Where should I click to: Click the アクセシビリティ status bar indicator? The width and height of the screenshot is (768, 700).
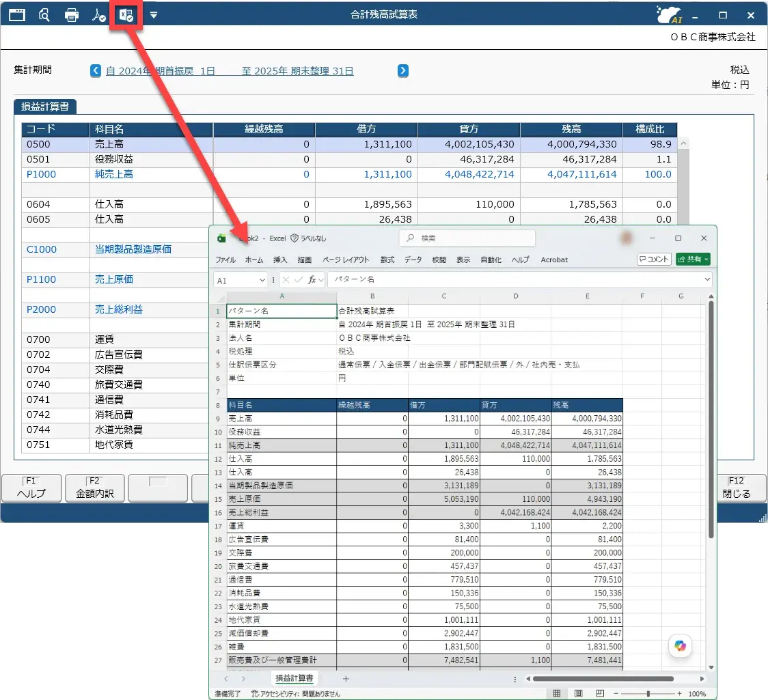(x=295, y=694)
